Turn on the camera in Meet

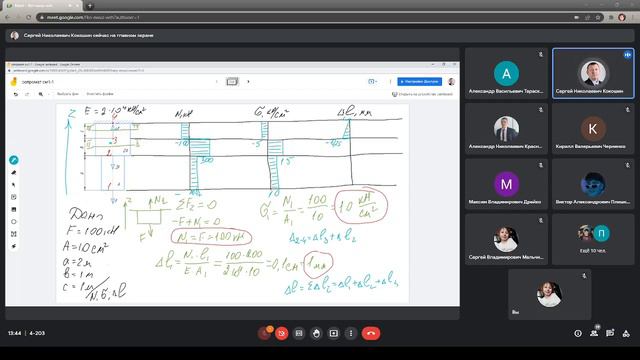click(x=282, y=333)
